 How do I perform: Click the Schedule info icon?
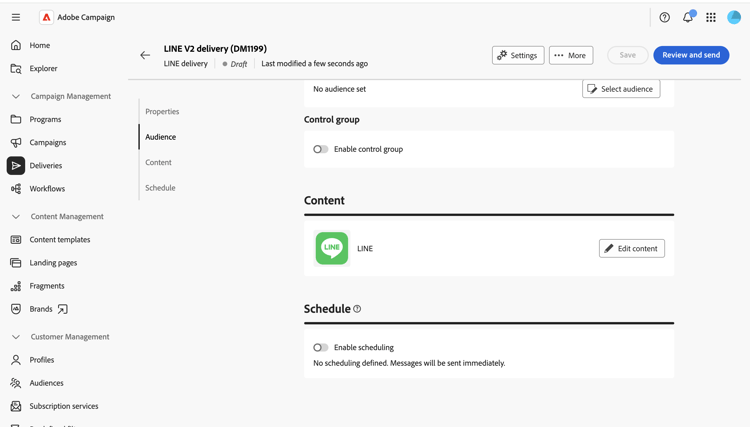tap(357, 309)
